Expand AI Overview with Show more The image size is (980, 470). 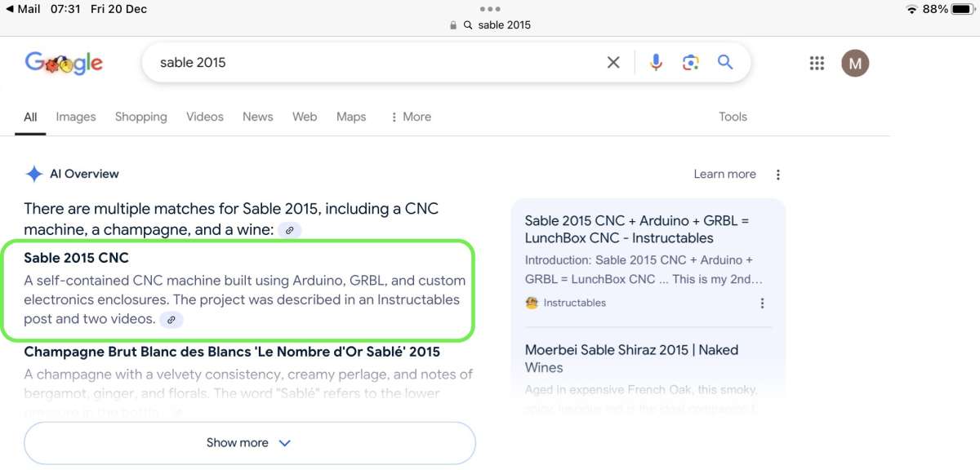[x=250, y=443]
